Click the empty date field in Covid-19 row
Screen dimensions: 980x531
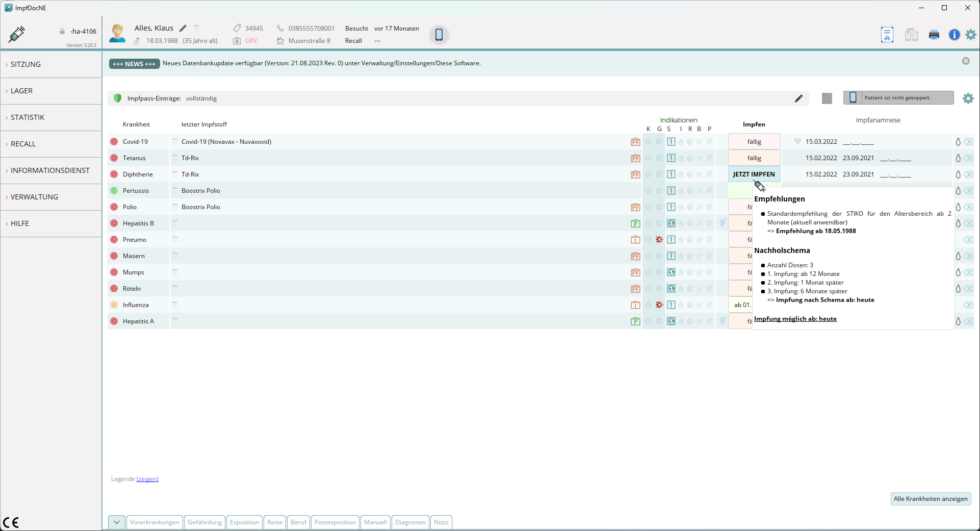pos(858,142)
